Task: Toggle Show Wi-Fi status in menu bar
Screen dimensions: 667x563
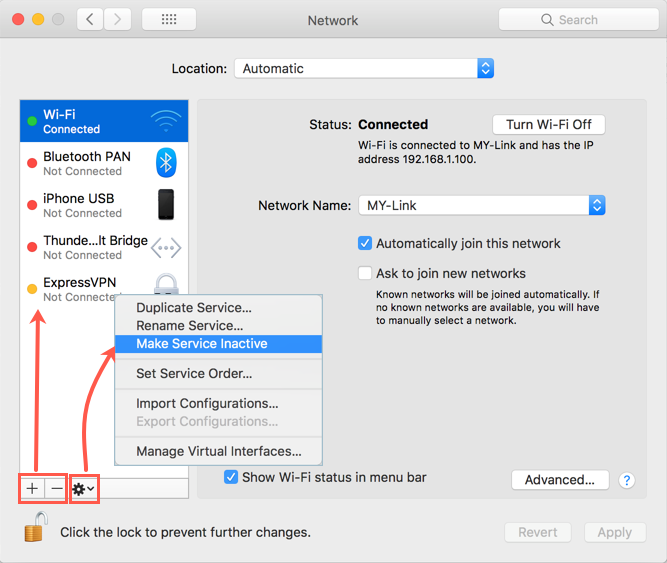Action: (x=232, y=477)
